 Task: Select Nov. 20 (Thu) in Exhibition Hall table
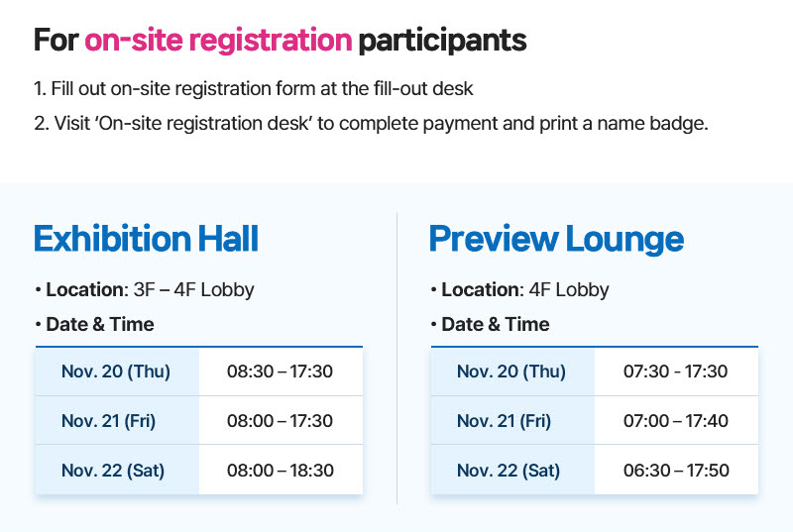click(116, 372)
